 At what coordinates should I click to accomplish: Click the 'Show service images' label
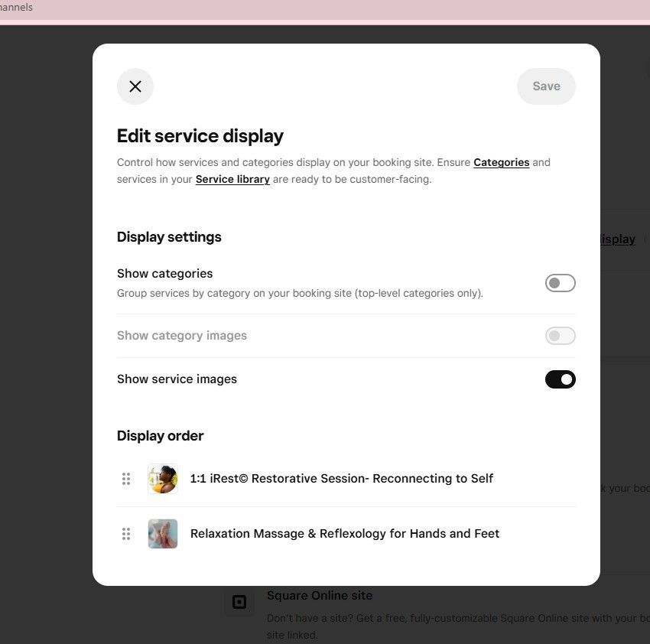tap(177, 379)
